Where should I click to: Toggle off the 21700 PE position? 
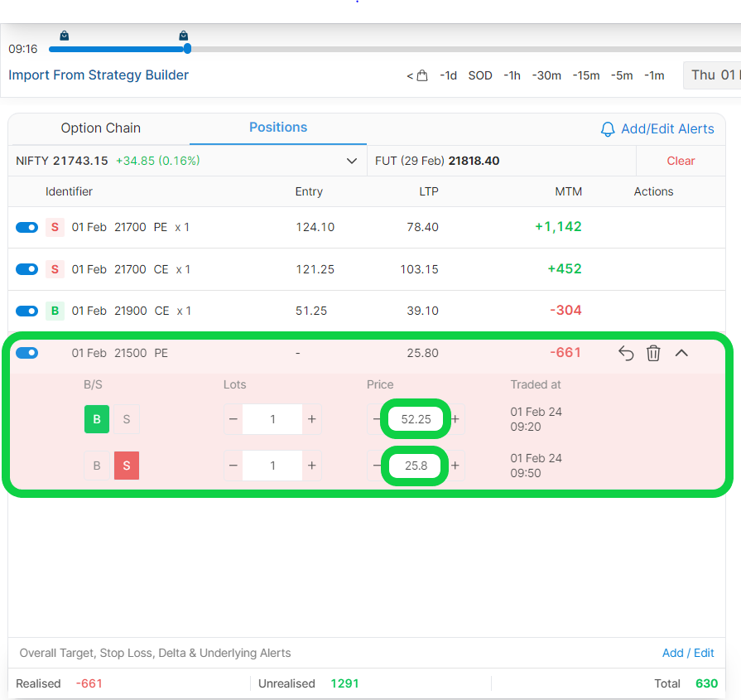point(27,228)
